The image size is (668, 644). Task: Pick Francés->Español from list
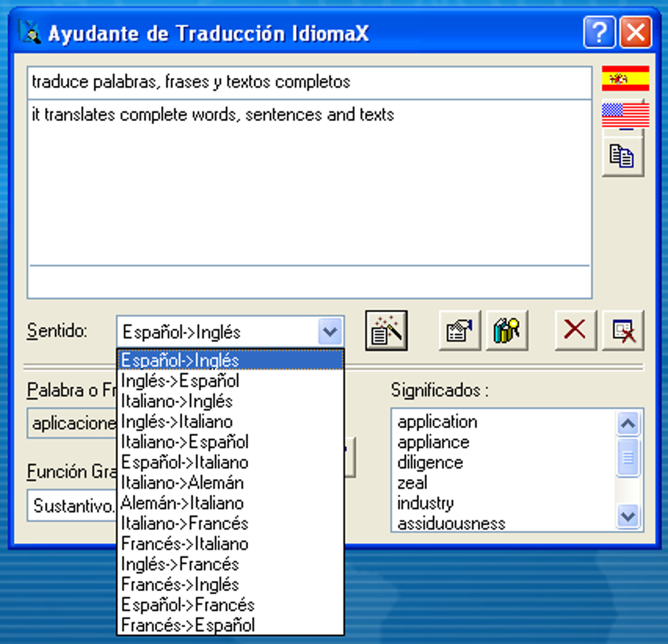(230, 625)
